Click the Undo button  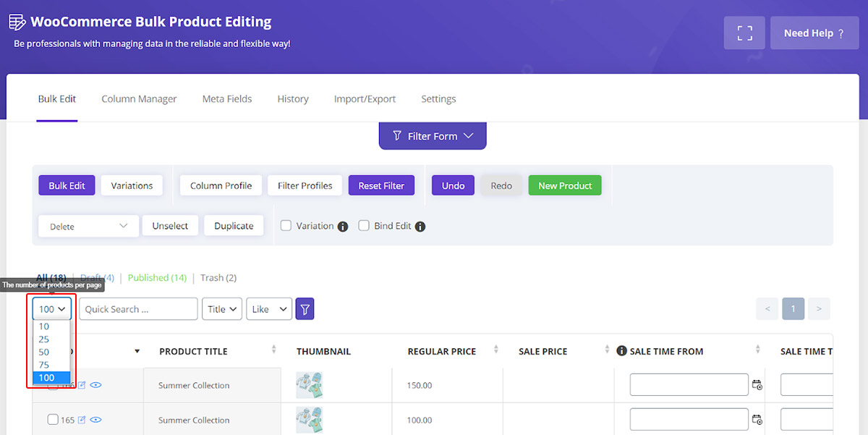click(x=453, y=186)
